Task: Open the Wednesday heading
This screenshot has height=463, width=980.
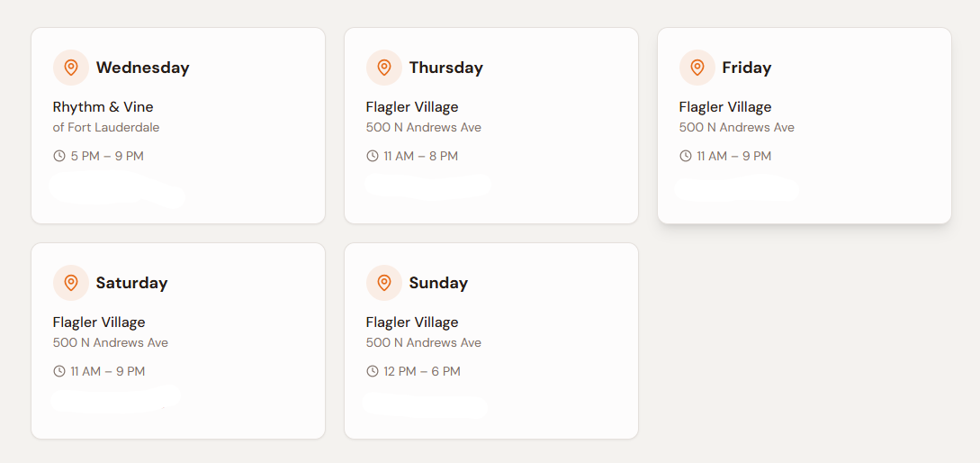Action: coord(142,68)
